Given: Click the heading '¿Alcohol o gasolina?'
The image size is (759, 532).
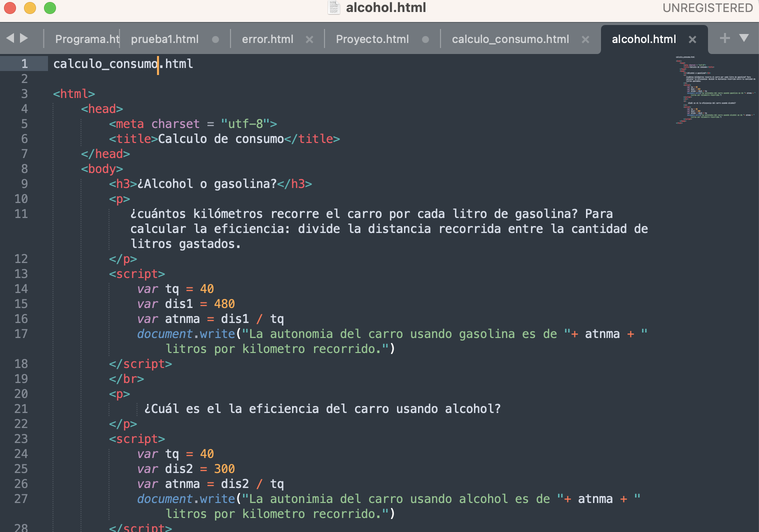Looking at the screenshot, I should click(207, 183).
